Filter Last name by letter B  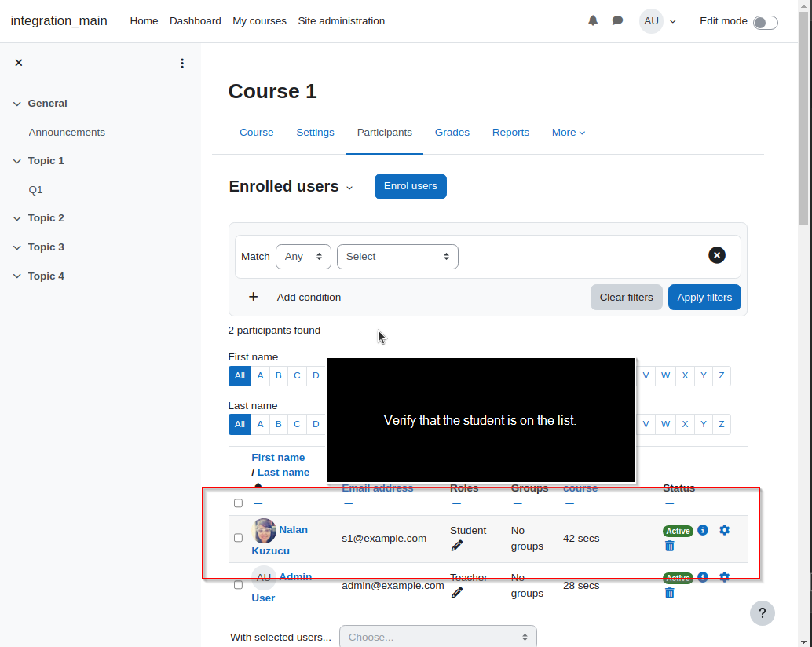(279, 425)
